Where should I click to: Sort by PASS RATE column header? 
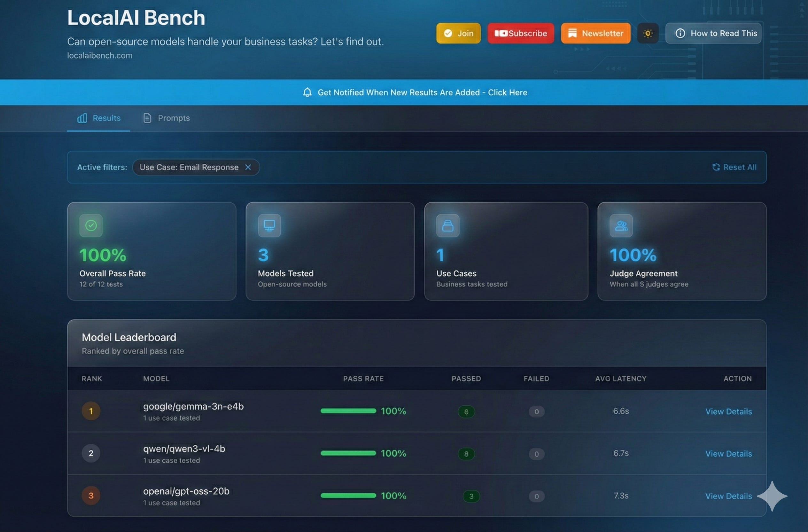point(363,379)
